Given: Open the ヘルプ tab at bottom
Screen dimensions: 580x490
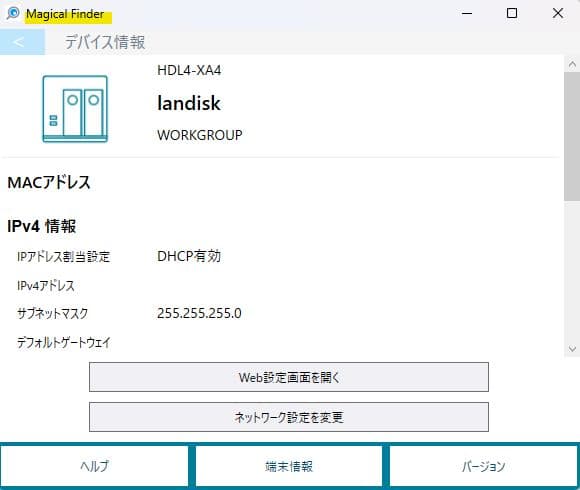Looking at the screenshot, I should [x=94, y=466].
